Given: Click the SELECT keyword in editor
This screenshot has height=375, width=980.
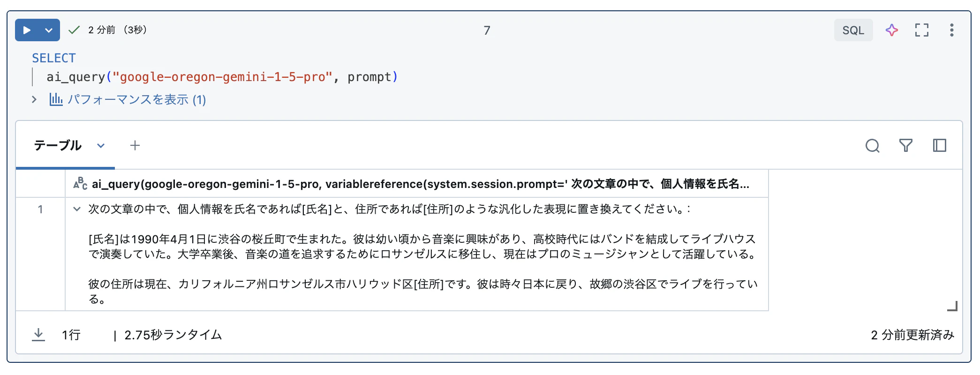Looking at the screenshot, I should pos(54,58).
